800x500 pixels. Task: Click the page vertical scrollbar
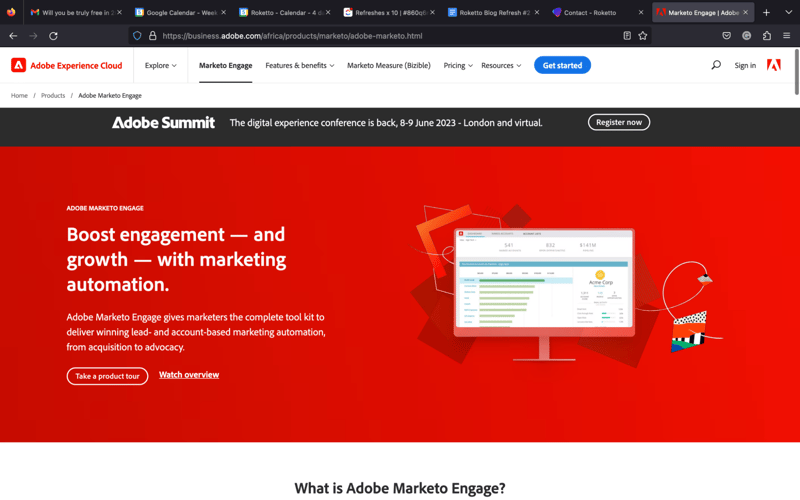coord(796,71)
